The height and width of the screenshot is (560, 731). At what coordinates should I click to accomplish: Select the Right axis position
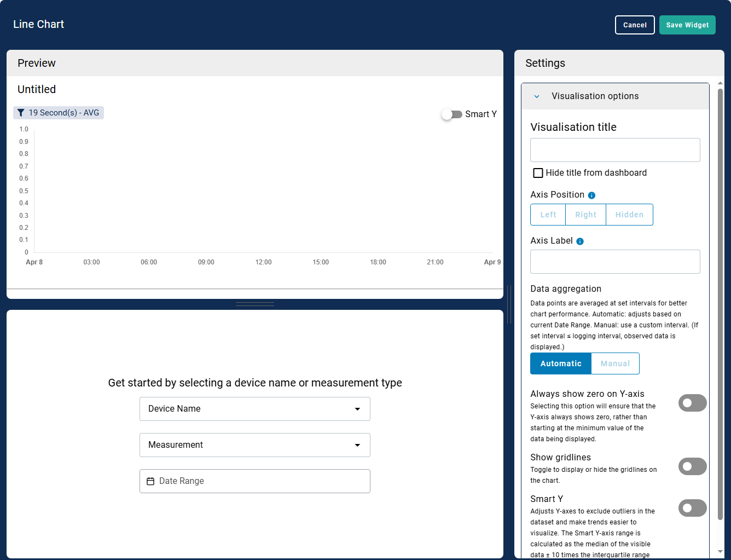pos(585,215)
